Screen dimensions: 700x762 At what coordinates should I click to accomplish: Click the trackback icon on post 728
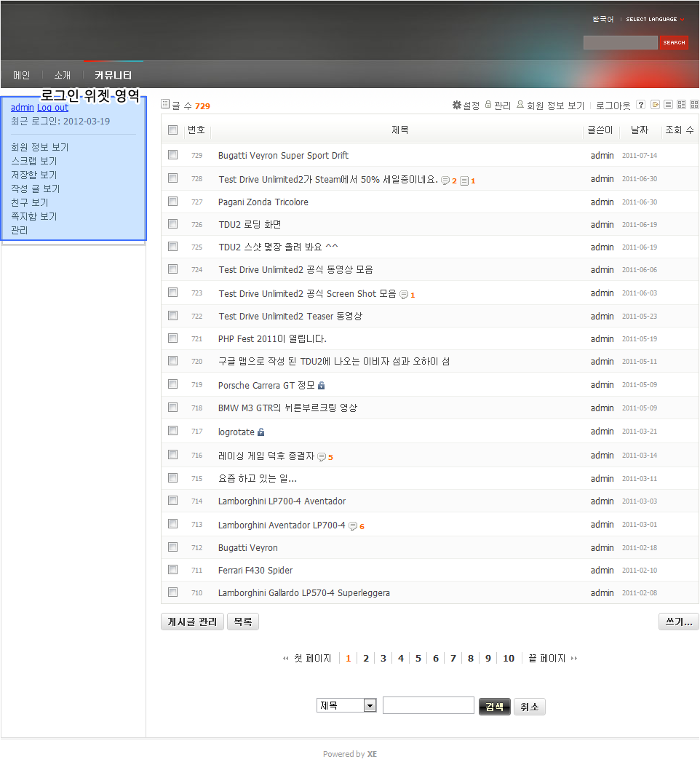tap(464, 180)
